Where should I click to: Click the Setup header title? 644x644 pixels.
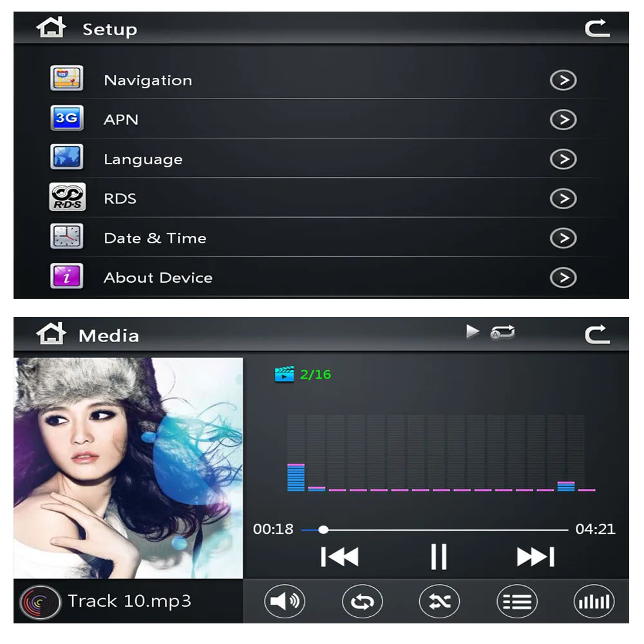[109, 30]
